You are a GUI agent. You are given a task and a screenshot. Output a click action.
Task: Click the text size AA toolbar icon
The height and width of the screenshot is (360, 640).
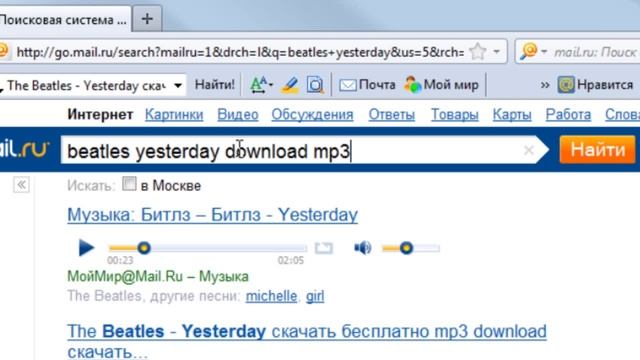261,85
